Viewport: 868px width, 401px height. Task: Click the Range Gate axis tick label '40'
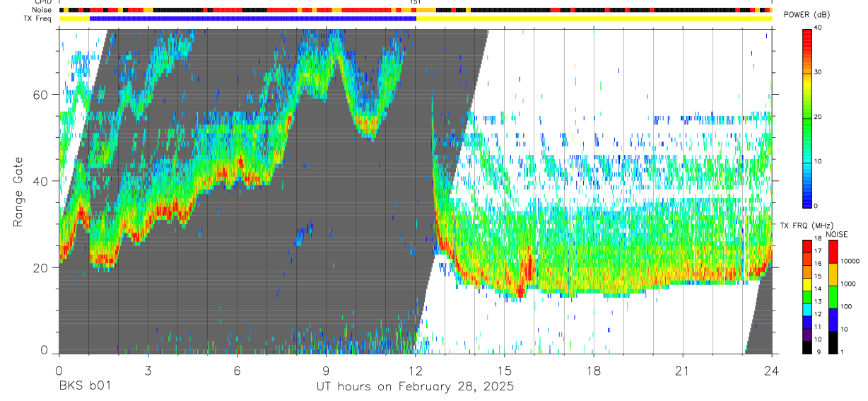point(41,181)
